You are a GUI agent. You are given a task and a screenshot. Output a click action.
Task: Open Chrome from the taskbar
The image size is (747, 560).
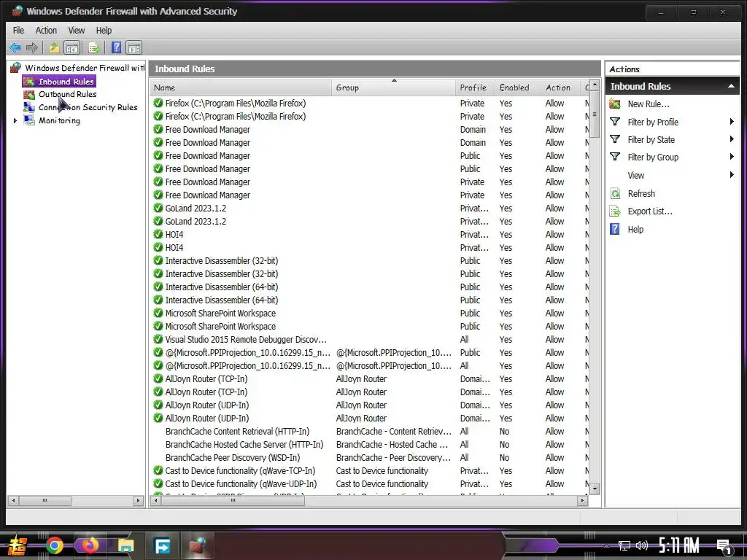tap(55, 545)
